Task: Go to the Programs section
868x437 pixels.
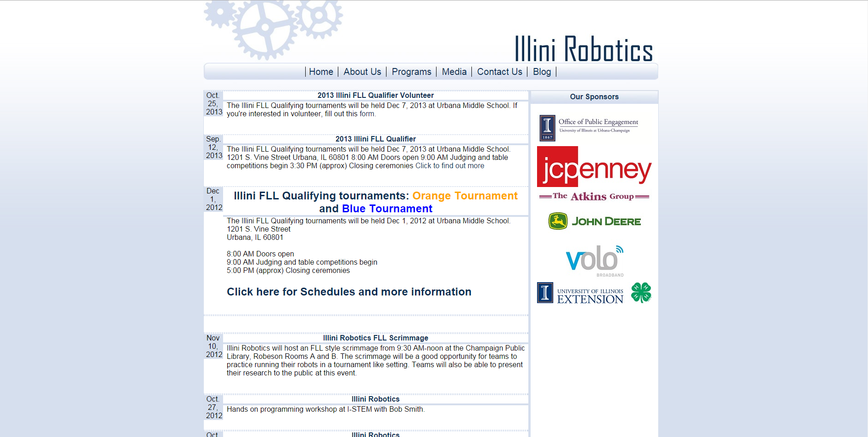Action: (411, 72)
